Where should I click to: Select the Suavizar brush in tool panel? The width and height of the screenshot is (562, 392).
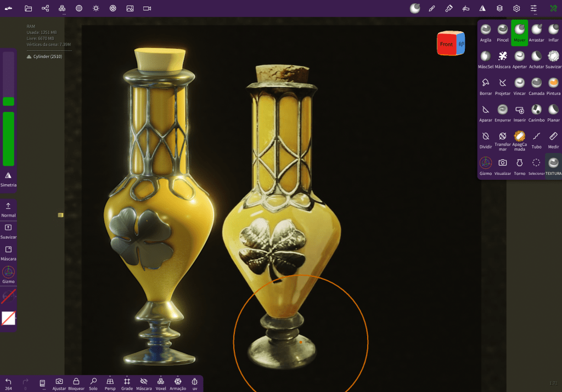point(553,59)
